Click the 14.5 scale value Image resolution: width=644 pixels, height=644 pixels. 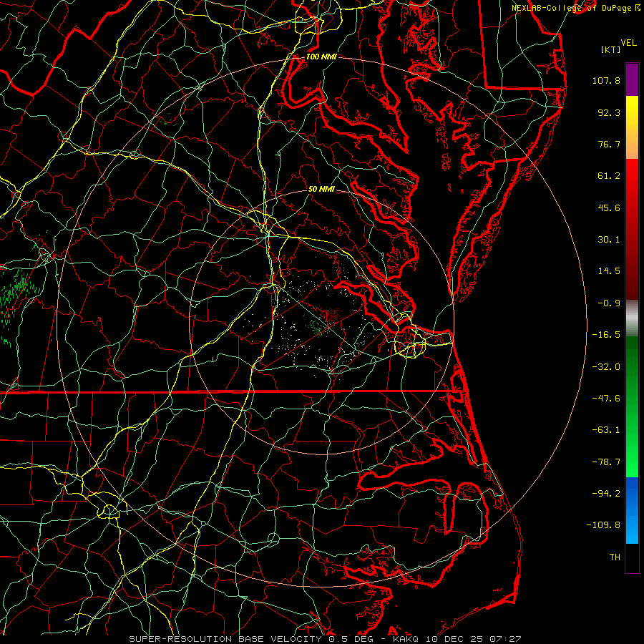609,271
